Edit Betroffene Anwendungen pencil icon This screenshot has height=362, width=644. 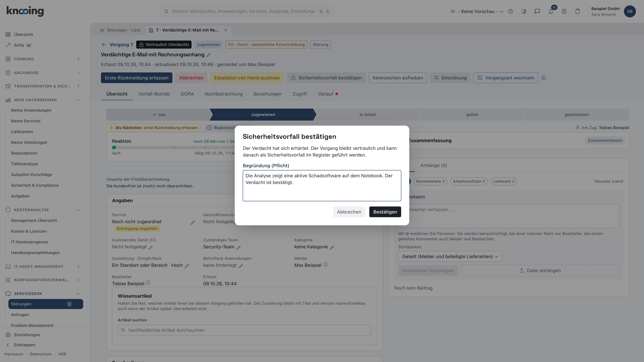click(241, 266)
